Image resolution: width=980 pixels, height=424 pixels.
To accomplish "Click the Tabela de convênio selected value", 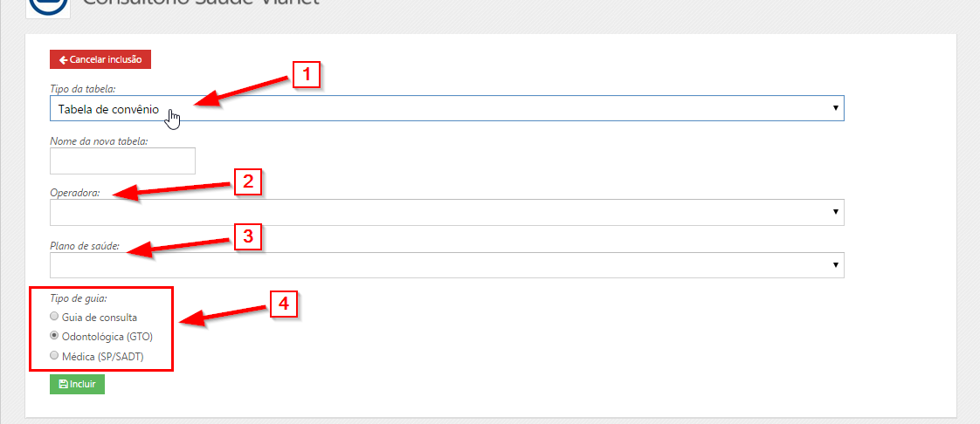I will [x=108, y=109].
